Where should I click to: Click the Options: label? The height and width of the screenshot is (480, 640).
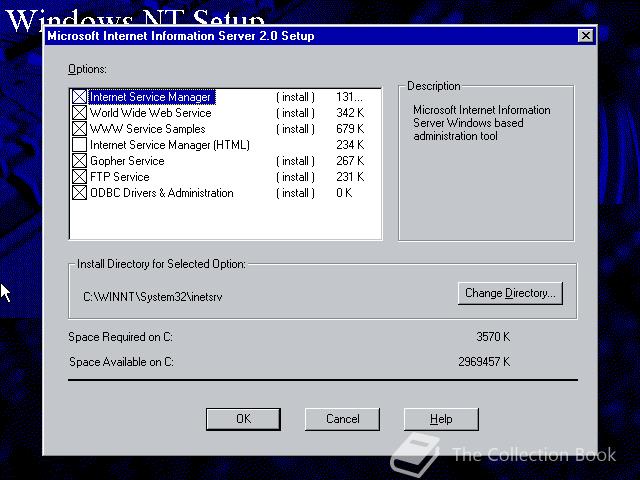pos(87,69)
